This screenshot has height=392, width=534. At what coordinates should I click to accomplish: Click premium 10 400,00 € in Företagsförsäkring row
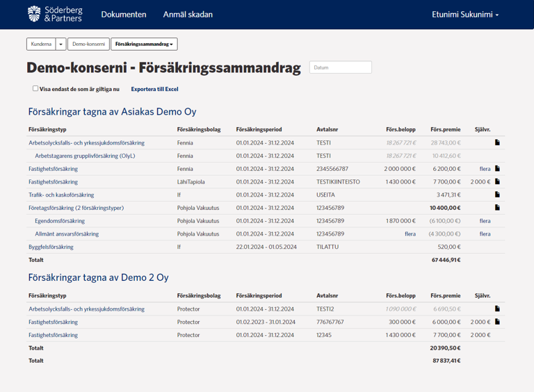(445, 208)
